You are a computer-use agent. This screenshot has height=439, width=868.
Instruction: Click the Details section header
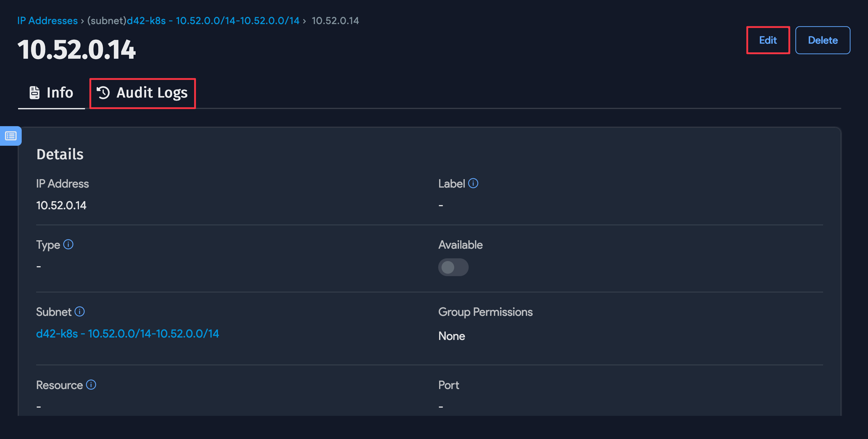click(60, 154)
